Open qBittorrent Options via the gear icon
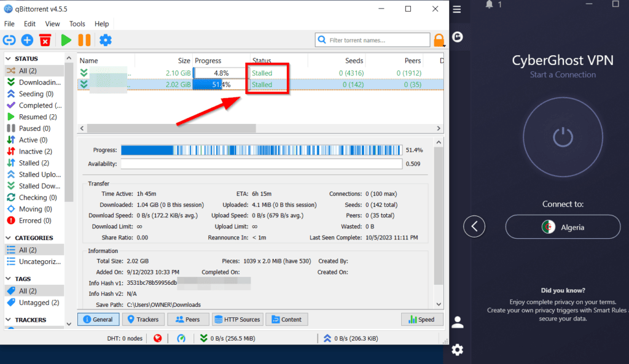 point(104,40)
